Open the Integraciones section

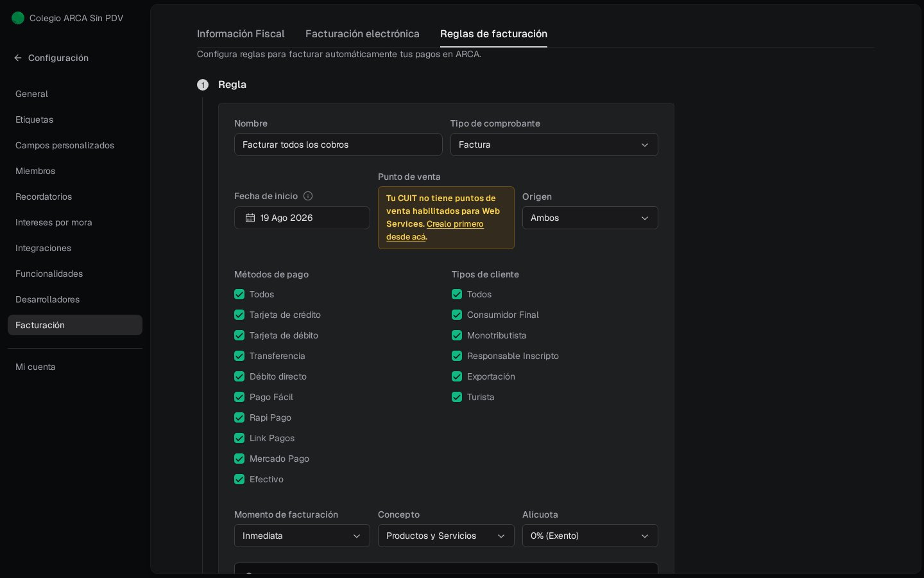click(x=75, y=248)
